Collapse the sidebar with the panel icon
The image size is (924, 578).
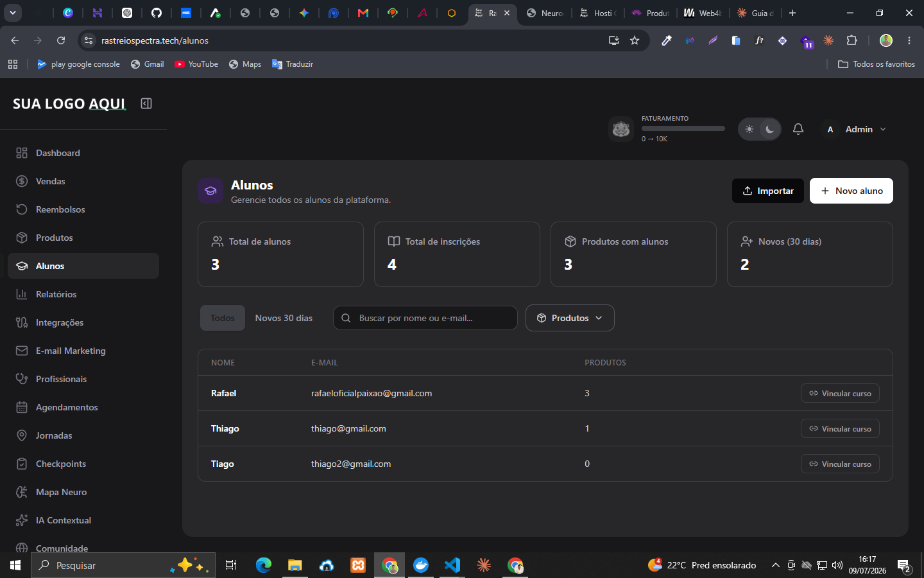pos(146,103)
